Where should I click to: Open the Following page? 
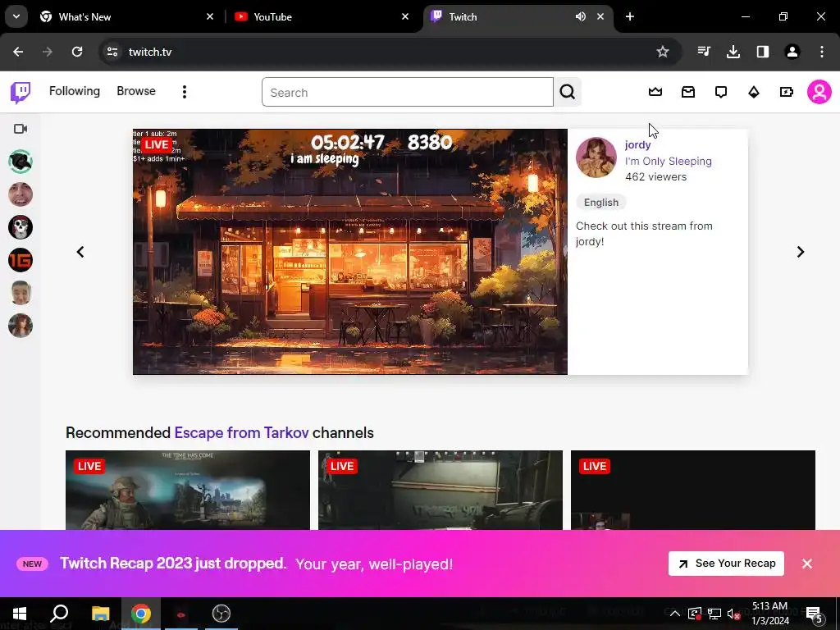click(x=75, y=91)
